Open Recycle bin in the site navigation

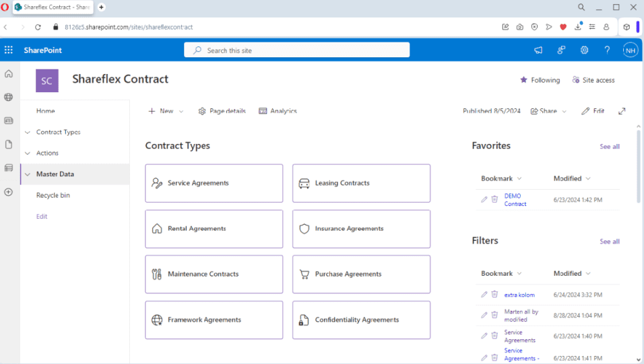[x=53, y=195]
